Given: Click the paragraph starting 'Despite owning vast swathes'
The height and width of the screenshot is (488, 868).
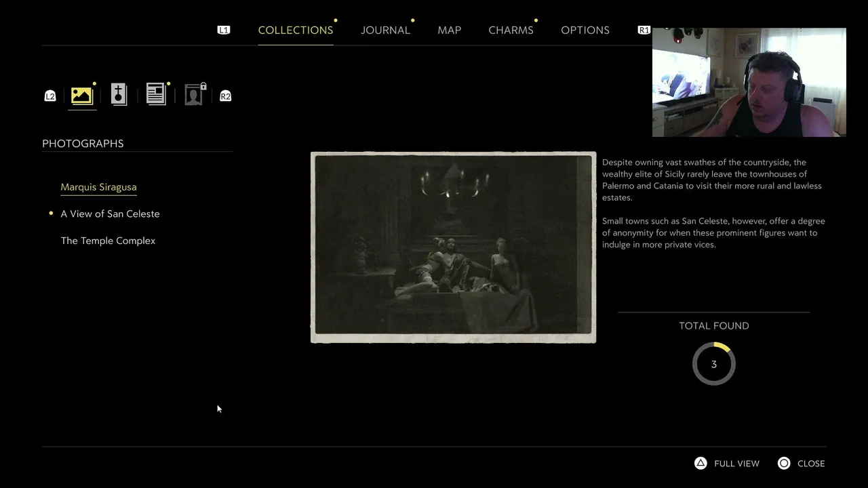Looking at the screenshot, I should click(712, 180).
